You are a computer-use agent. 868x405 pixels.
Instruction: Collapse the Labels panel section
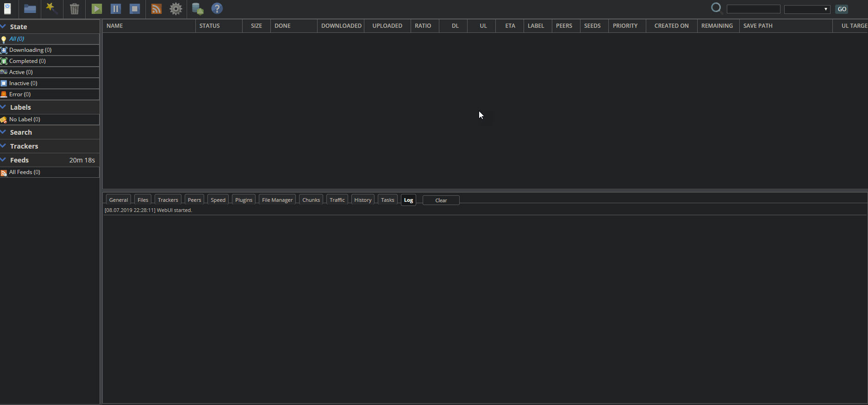tap(50, 107)
